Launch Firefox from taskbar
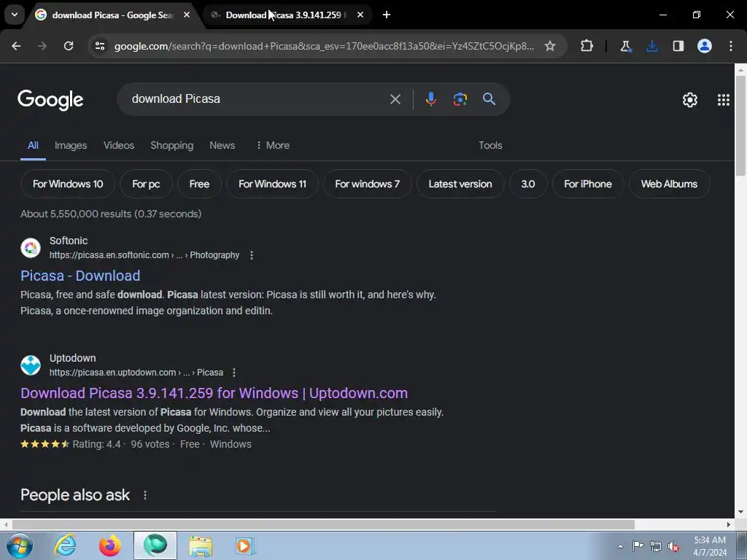747x560 pixels. (110, 545)
